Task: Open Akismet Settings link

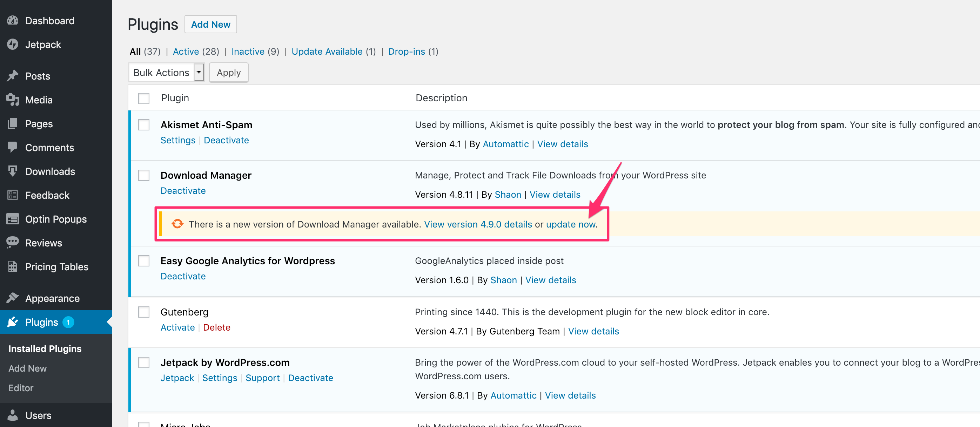Action: (178, 140)
